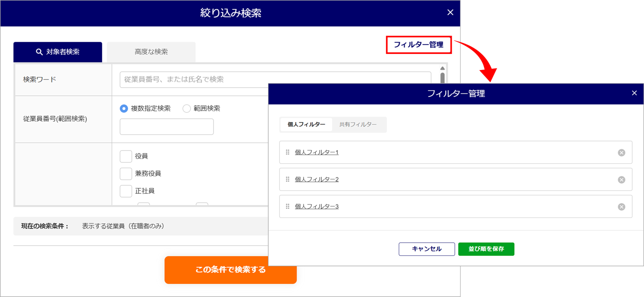Click the キャンセル button

[x=426, y=249]
